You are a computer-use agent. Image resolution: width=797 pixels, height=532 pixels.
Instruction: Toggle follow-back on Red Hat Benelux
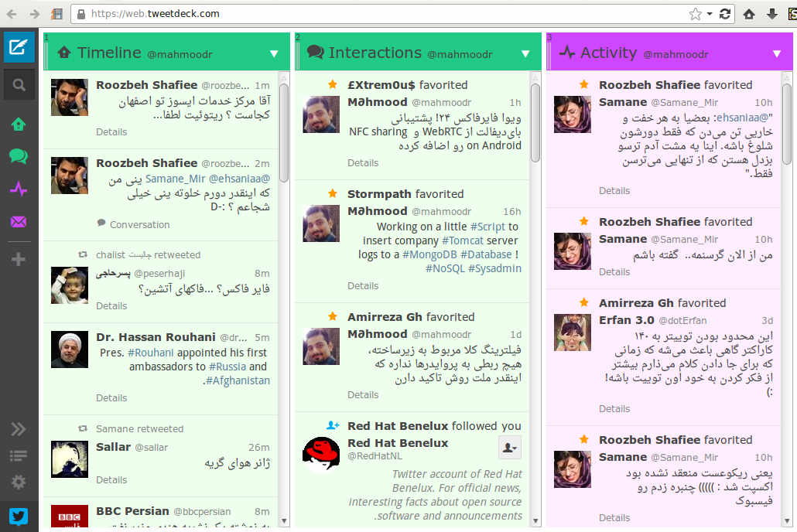pos(509,447)
